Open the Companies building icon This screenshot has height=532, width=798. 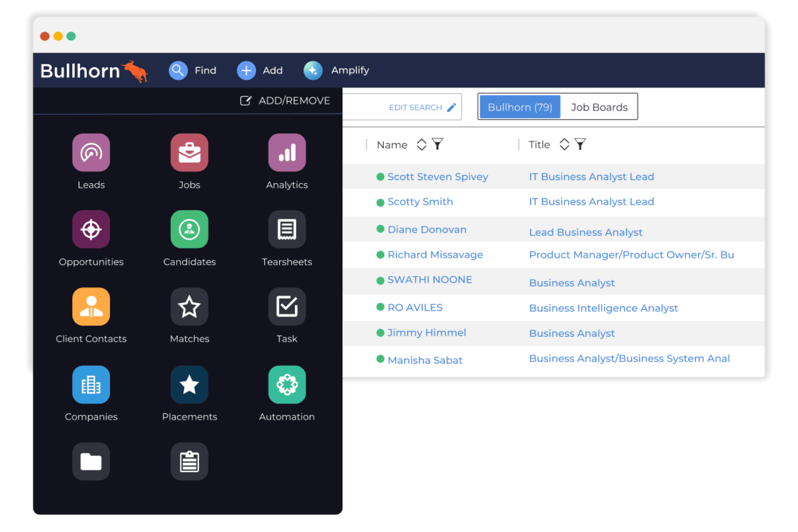[91, 385]
